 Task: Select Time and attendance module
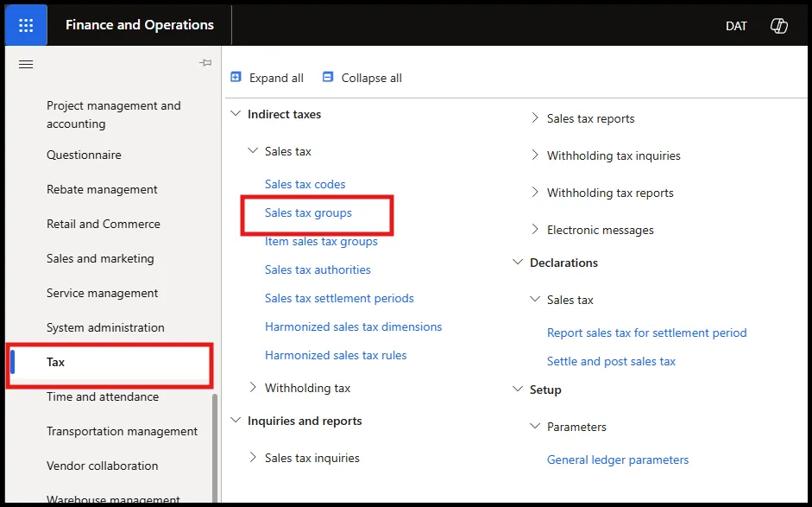(x=103, y=396)
